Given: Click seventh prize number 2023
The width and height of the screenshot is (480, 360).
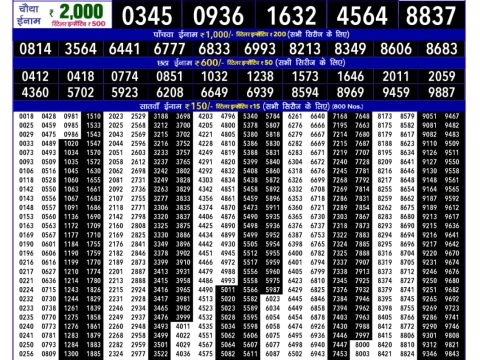Looking at the screenshot, I should [x=116, y=116].
